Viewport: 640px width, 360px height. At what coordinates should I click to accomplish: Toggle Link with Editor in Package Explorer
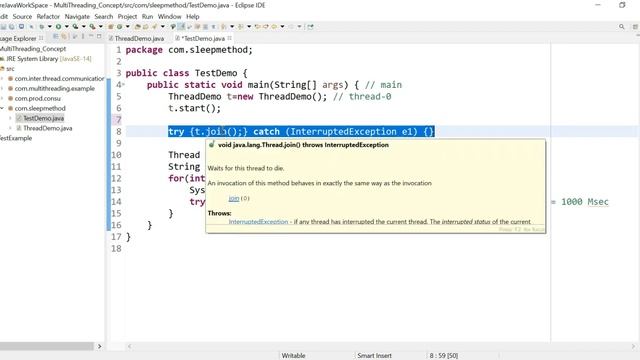click(64, 36)
